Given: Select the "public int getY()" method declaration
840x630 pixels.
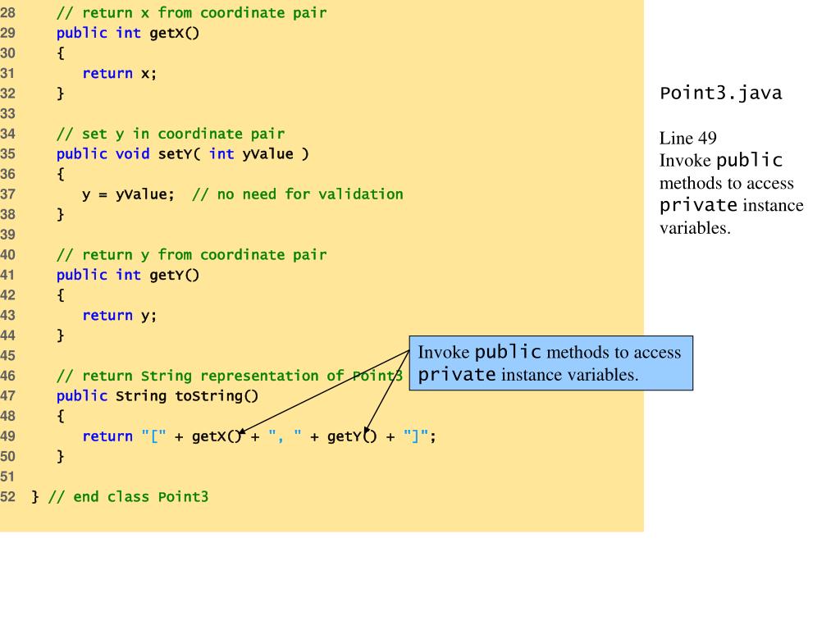Looking at the screenshot, I should click(x=128, y=276).
